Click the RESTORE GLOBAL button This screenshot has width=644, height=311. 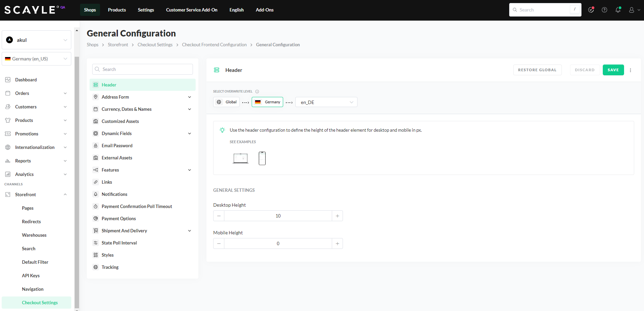(537, 70)
